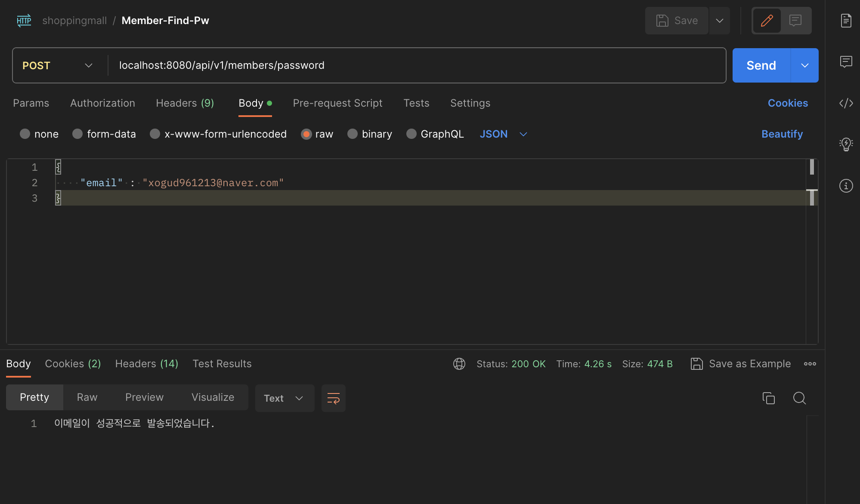
Task: Open the response Headers (14) tab
Action: point(146,364)
